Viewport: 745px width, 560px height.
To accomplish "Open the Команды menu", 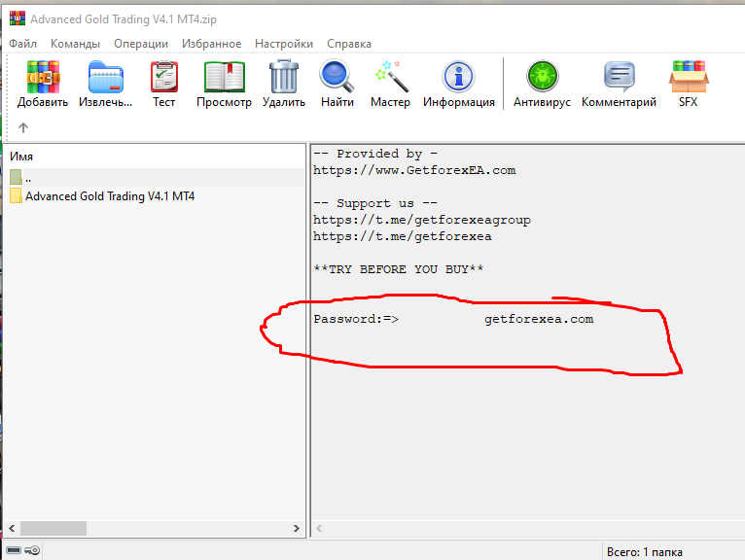I will click(x=75, y=44).
